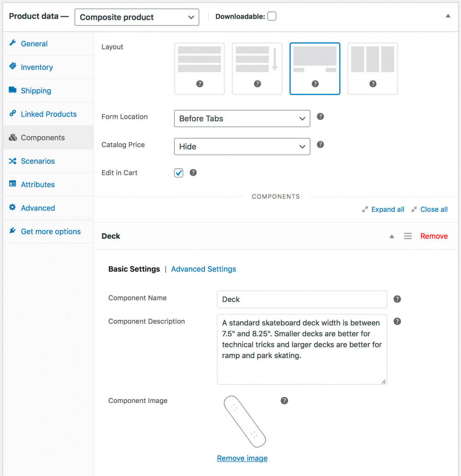Click the help icon beside Component Image
The width and height of the screenshot is (461, 476).
[284, 401]
